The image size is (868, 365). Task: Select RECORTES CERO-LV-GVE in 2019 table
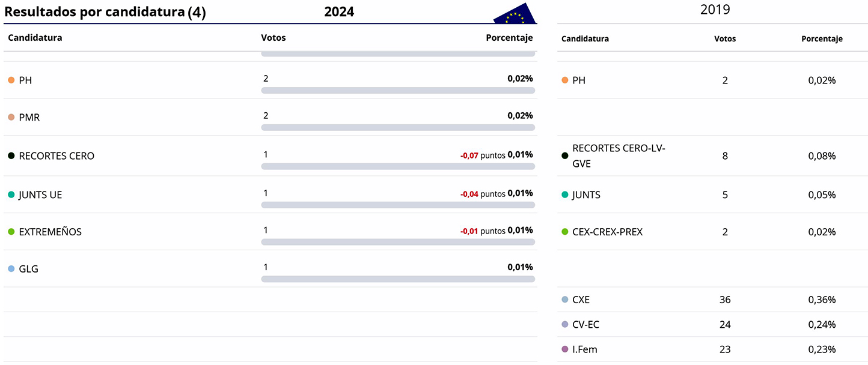coord(619,155)
